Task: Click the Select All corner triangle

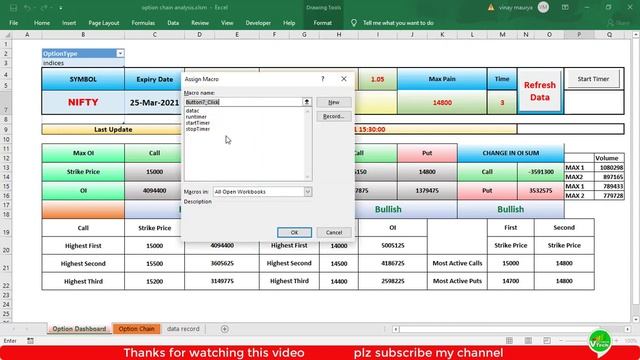Action: click(7, 35)
